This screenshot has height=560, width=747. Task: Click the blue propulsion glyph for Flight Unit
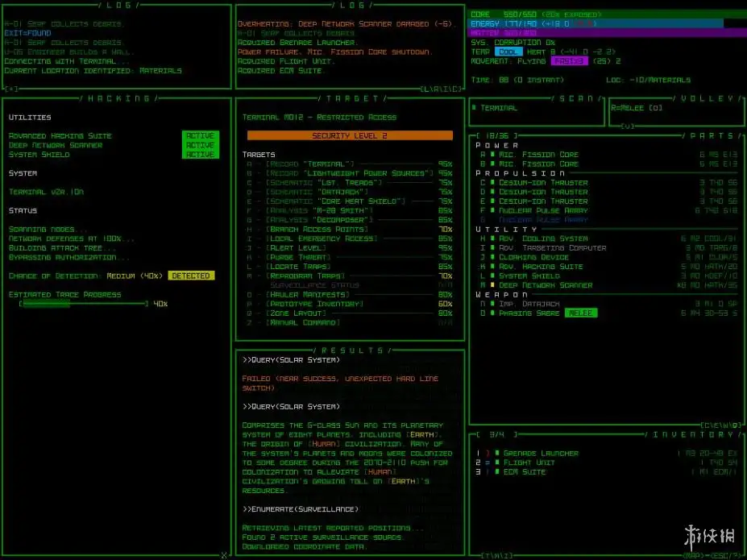pos(488,463)
